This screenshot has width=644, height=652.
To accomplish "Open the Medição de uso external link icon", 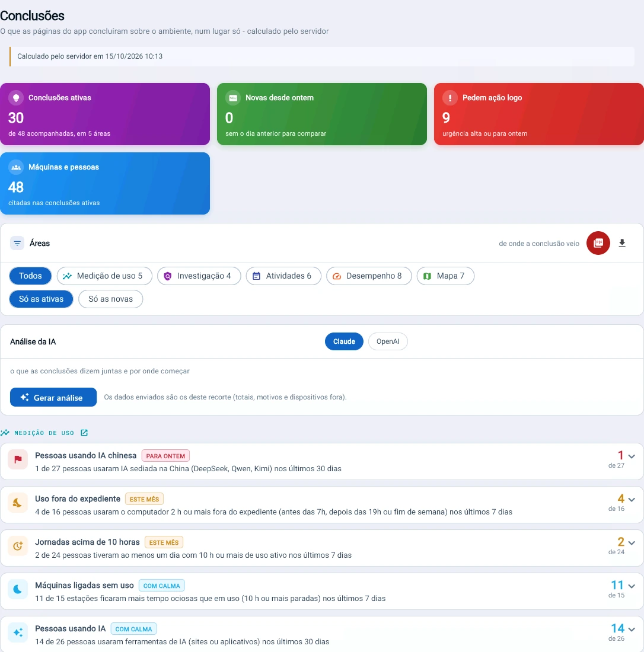I will pos(84,433).
